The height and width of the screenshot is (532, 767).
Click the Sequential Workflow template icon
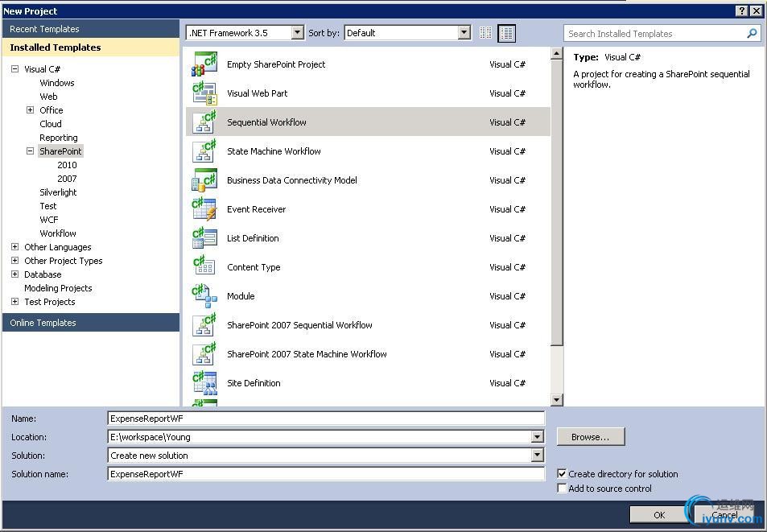click(204, 122)
